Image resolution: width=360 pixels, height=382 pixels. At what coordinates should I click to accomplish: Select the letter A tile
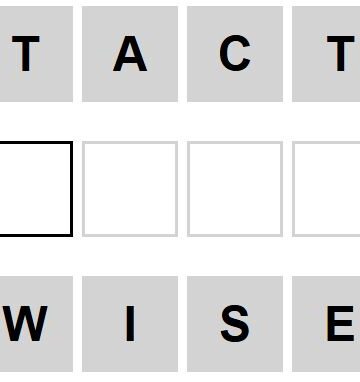[130, 54]
